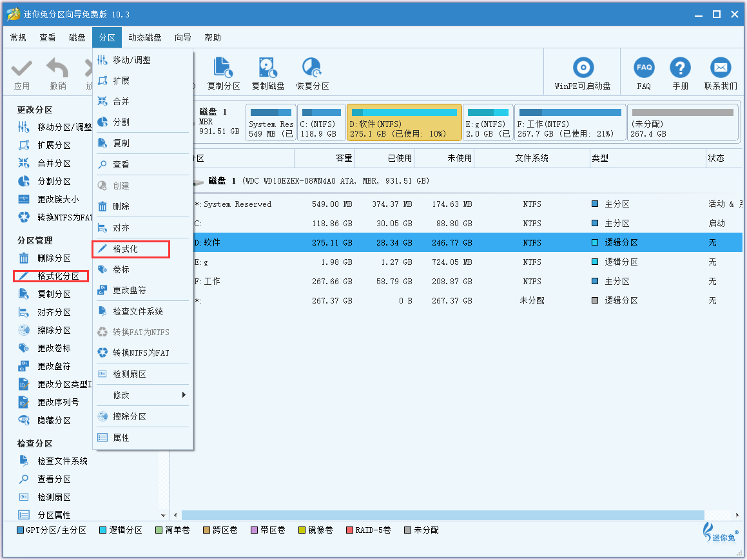Image resolution: width=747 pixels, height=560 pixels.
Task: Open the 帮助 menu
Action: [213, 37]
